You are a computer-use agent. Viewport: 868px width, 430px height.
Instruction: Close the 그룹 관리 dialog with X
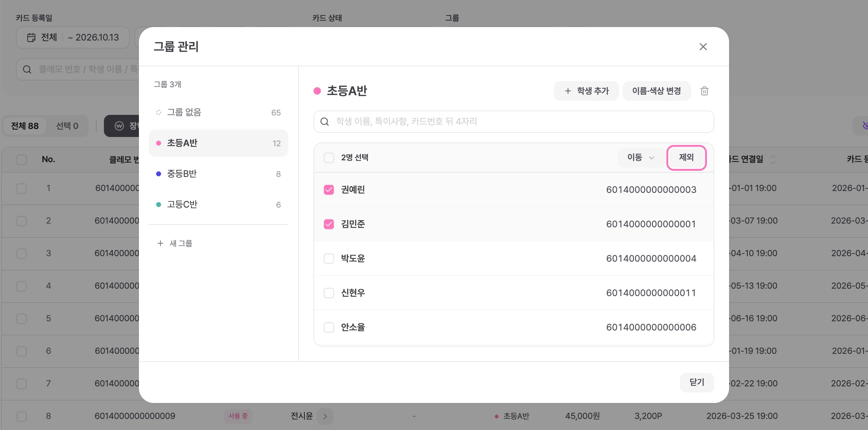tap(703, 46)
